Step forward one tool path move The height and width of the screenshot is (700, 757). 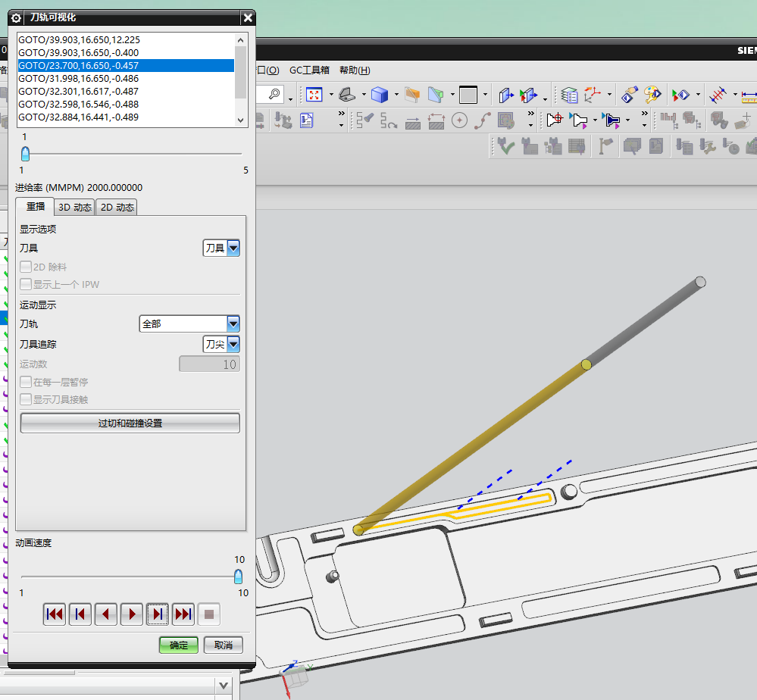click(x=158, y=614)
